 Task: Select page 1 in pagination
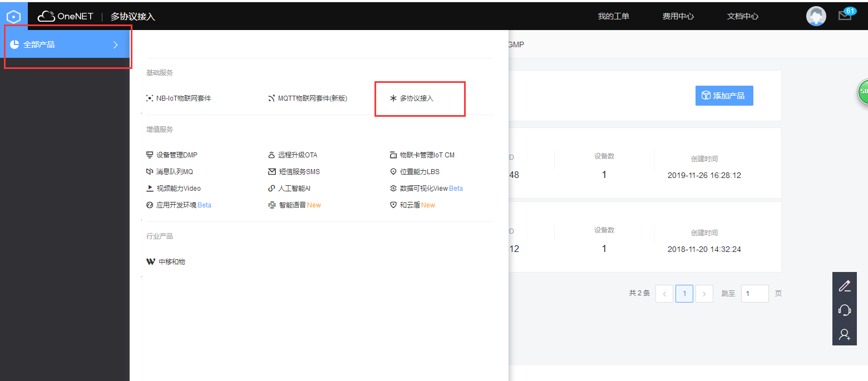pos(684,294)
